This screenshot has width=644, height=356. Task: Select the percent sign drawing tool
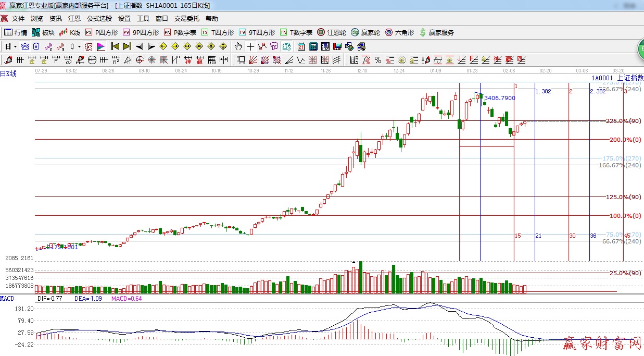pyautogui.click(x=377, y=60)
